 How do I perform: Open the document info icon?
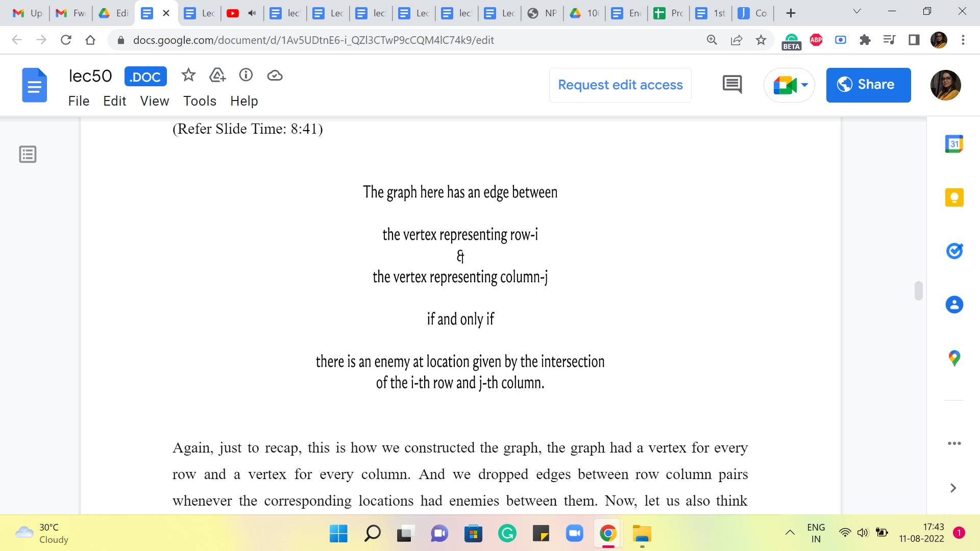pyautogui.click(x=246, y=76)
